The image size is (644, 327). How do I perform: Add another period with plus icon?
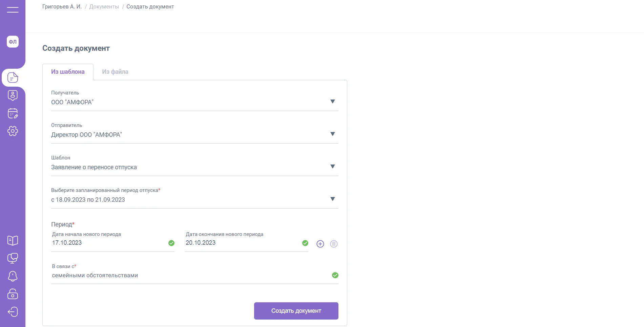[x=320, y=244]
